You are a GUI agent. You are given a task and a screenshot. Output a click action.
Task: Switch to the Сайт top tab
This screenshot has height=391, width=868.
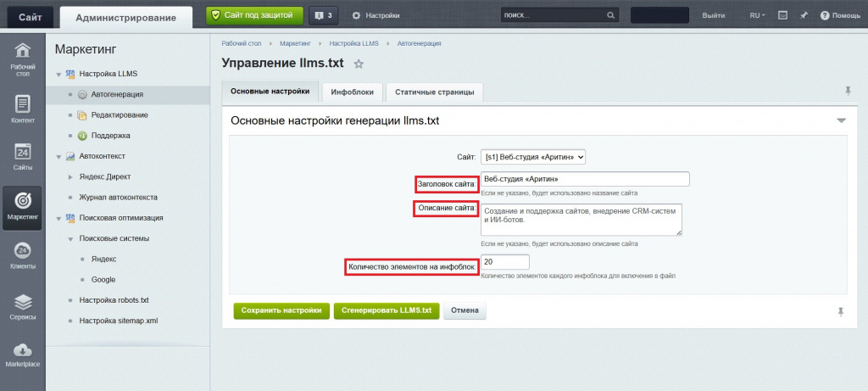click(x=30, y=17)
